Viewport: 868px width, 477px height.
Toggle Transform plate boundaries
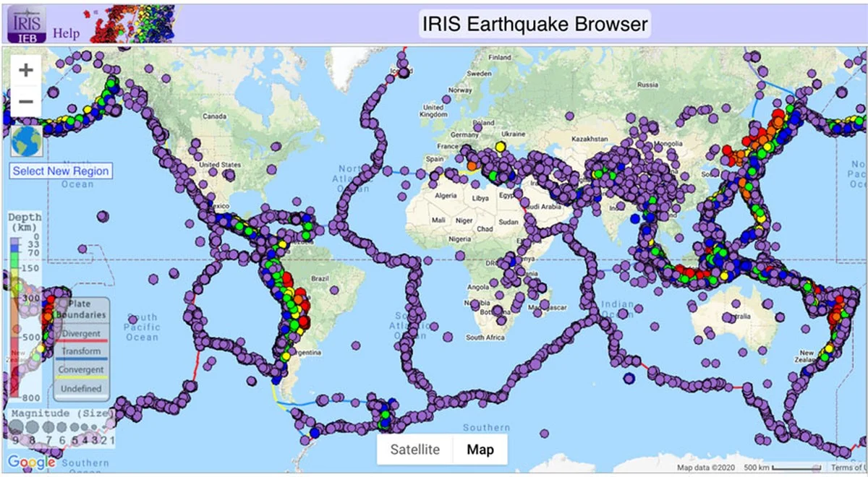click(81, 352)
